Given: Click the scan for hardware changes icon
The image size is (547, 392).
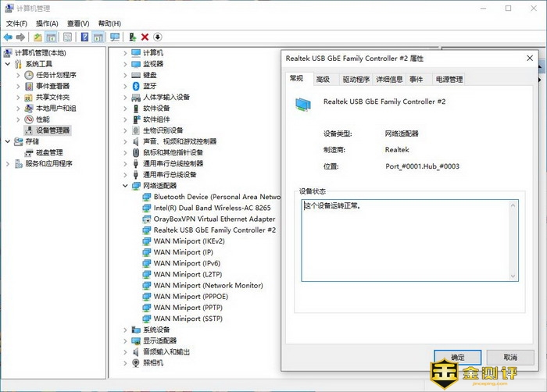Looking at the screenshot, I should [115, 37].
